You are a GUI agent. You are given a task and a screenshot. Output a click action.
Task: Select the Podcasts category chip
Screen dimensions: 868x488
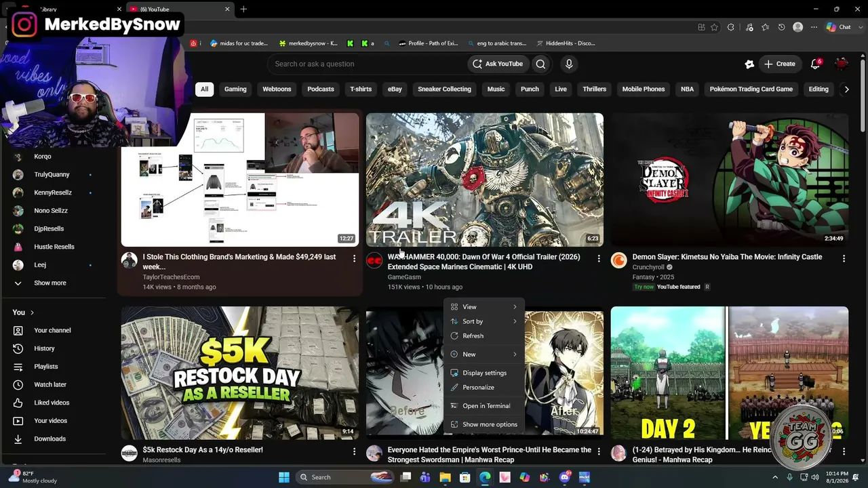click(x=321, y=89)
